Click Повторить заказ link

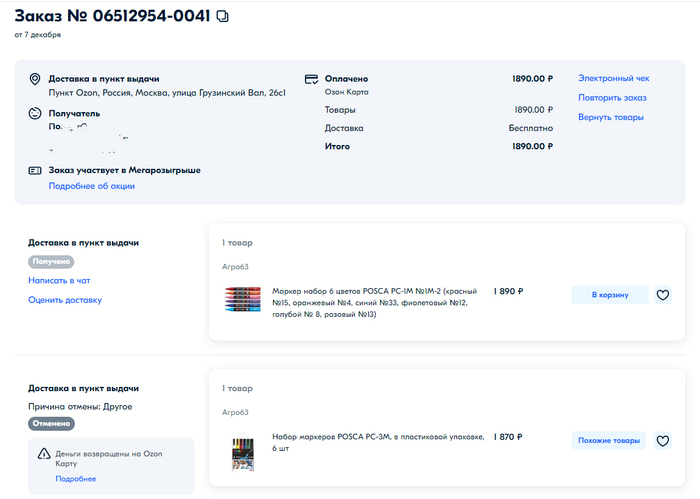[612, 98]
